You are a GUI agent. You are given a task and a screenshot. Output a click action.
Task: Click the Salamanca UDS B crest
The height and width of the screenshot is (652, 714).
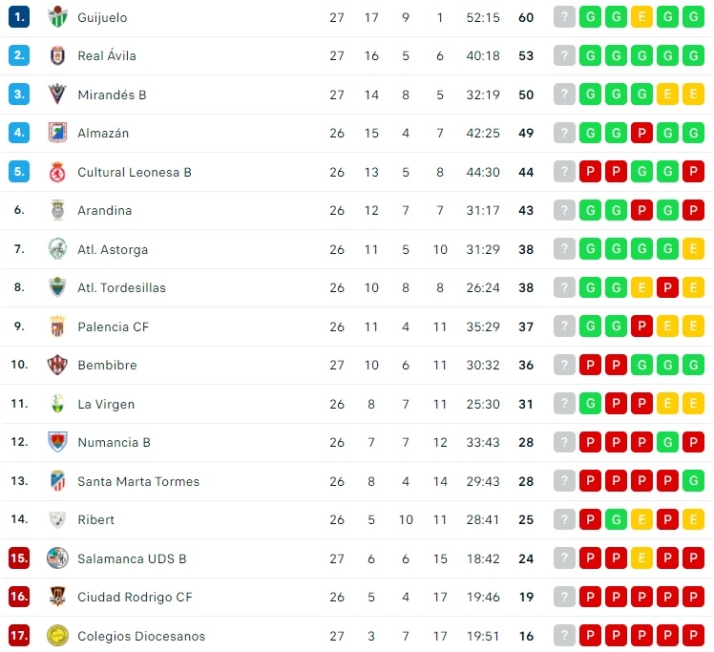point(58,558)
